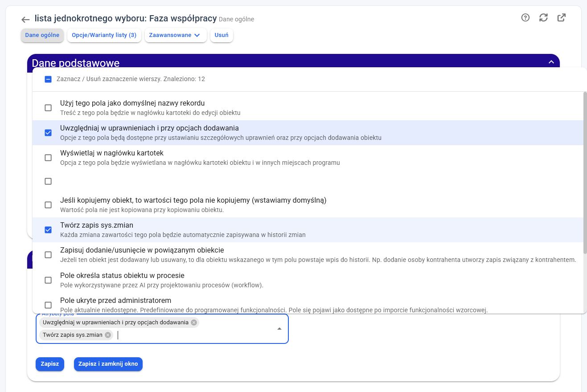
Task: Click 'Zaznacz / Usuń zaznaczenie wierszy' text
Action: (x=131, y=79)
